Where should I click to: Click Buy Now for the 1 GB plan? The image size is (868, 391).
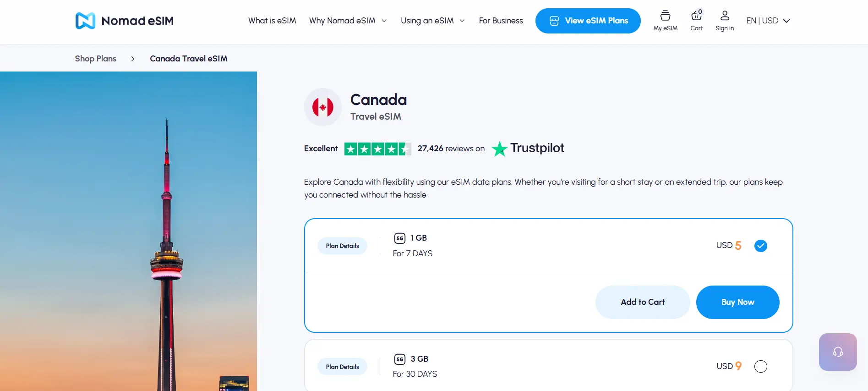tap(737, 302)
